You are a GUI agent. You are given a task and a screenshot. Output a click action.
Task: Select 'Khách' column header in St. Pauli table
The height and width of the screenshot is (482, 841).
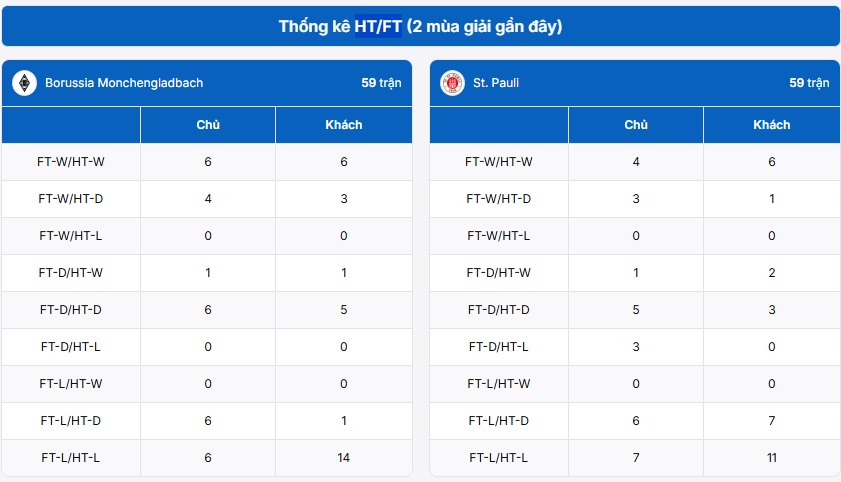[771, 125]
